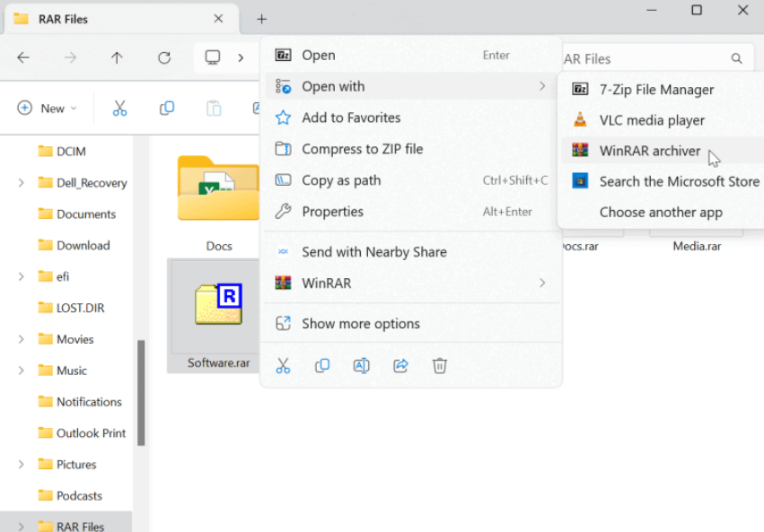
Task: Click the Back navigation arrow
Action: click(23, 57)
